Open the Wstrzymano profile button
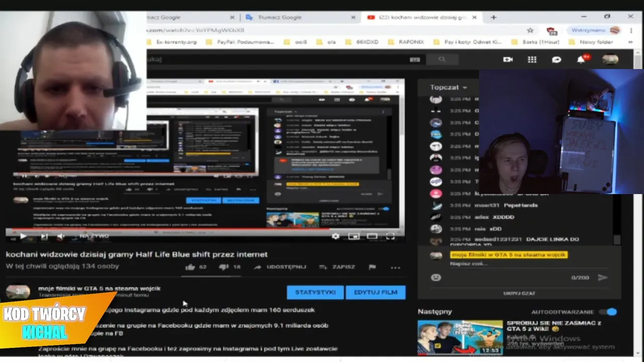644x362 pixels. point(595,31)
